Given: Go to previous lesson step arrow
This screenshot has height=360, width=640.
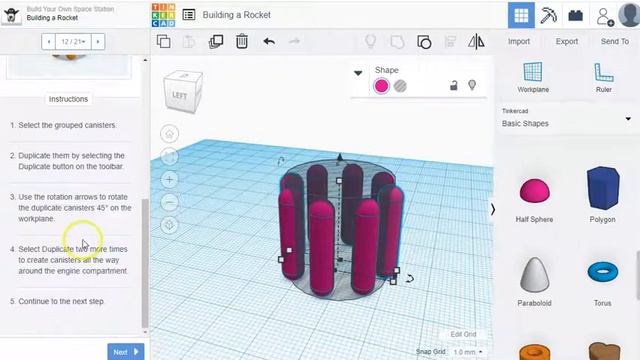Looking at the screenshot, I should 49,41.
